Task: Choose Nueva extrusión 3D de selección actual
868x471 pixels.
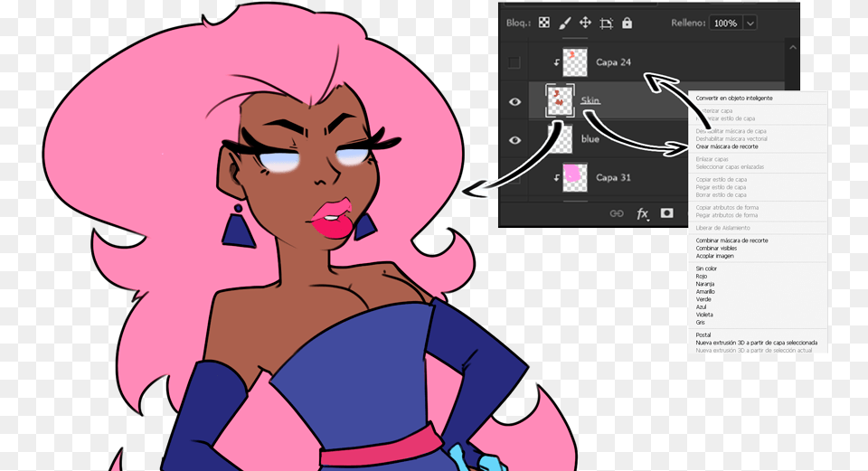Action: (754, 351)
